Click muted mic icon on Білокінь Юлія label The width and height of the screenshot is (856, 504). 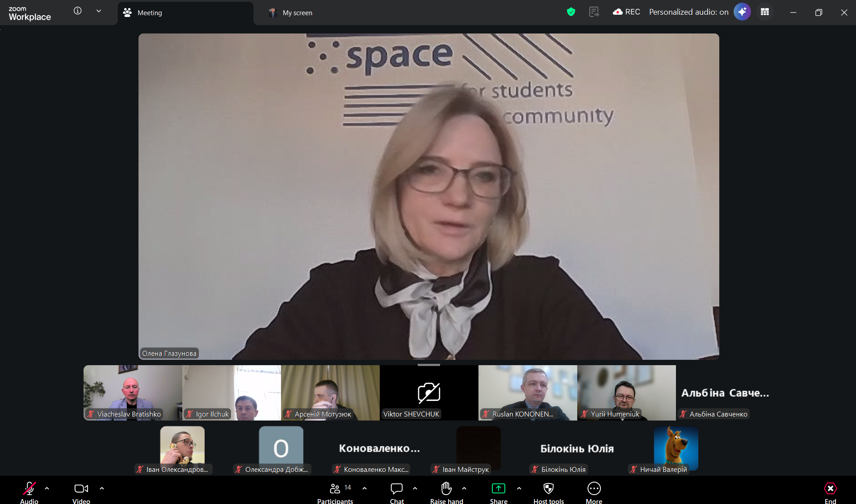(x=535, y=469)
